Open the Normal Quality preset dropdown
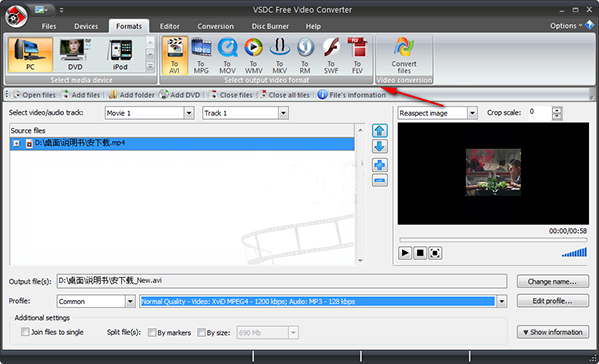The image size is (599, 364). 501,301
